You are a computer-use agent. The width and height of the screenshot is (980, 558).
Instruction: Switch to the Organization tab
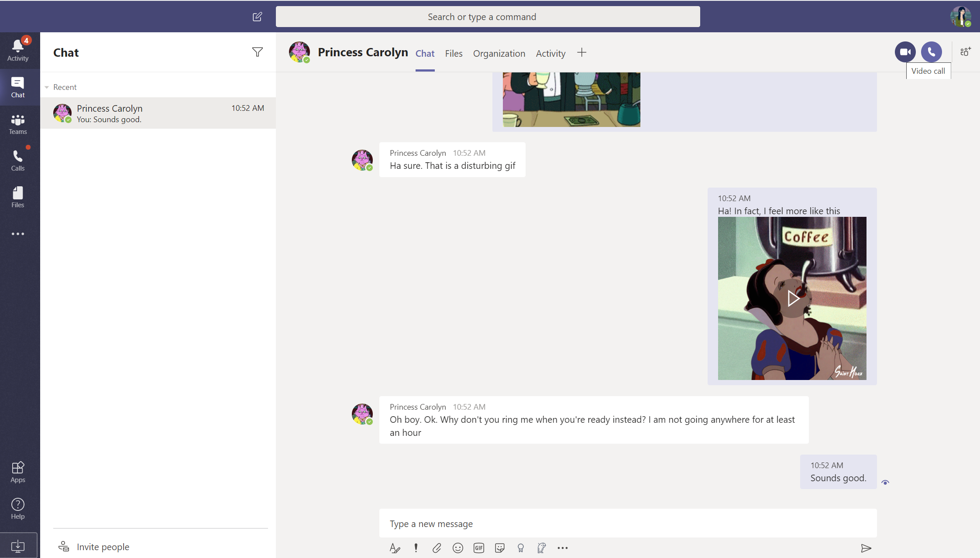[x=499, y=54]
